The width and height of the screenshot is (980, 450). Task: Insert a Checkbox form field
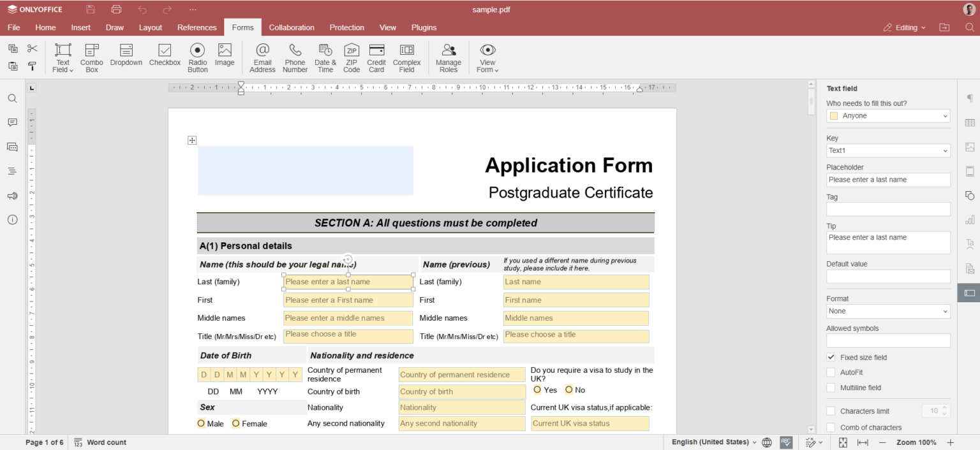pyautogui.click(x=165, y=57)
